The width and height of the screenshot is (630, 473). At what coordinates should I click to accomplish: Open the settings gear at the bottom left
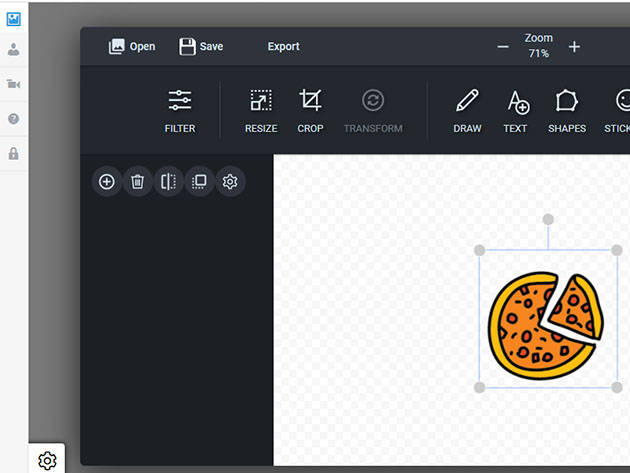coord(47,461)
